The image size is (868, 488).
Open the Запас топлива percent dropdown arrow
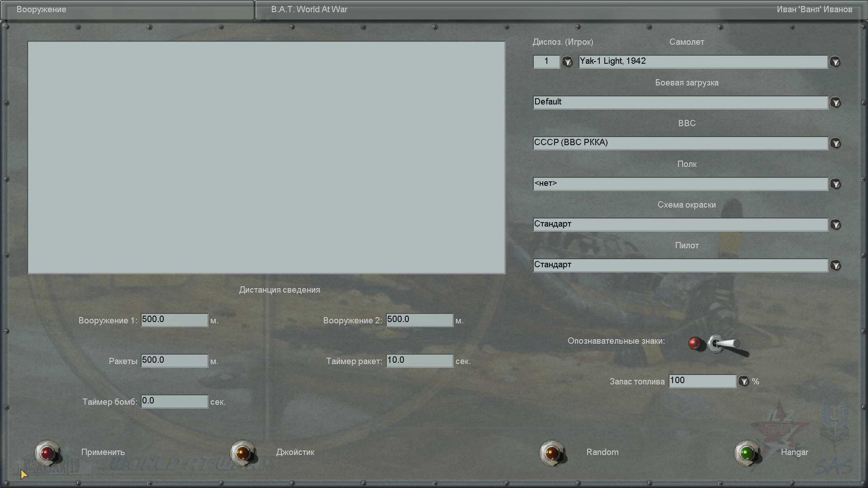[x=744, y=381]
